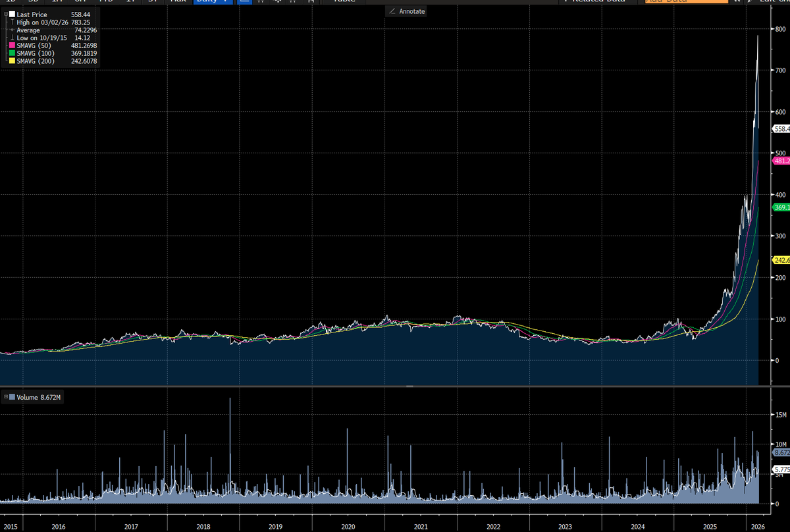Click the gray-blue Volume legend swatch

pos(13,397)
